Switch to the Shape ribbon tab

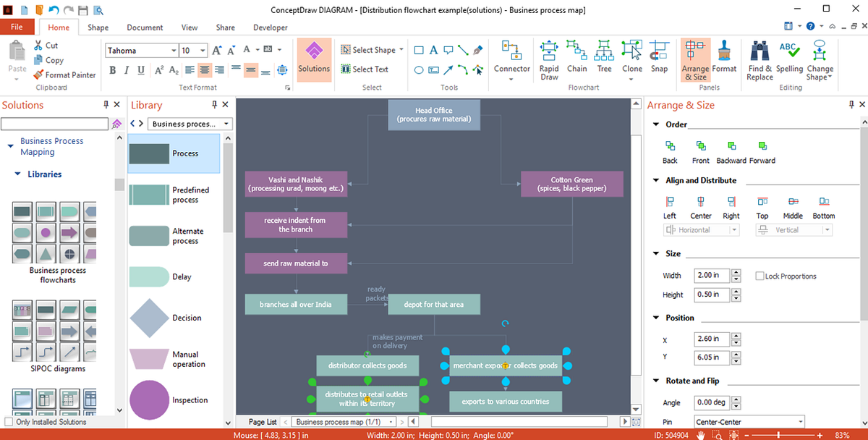point(98,27)
